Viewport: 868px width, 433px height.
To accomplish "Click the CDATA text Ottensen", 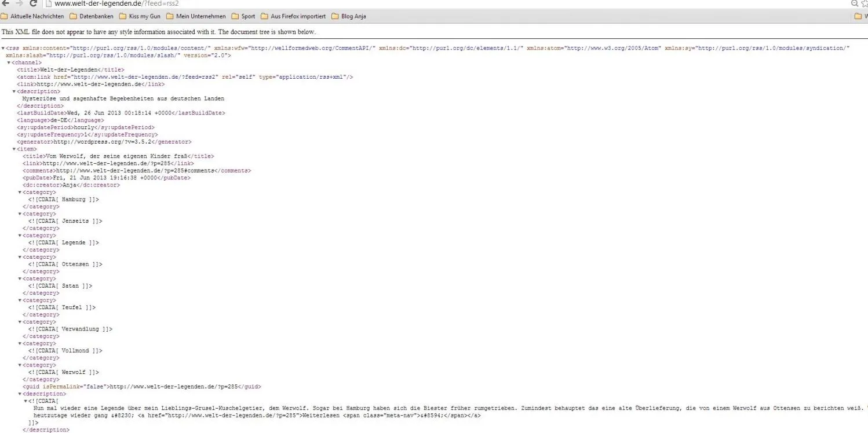I will point(75,265).
